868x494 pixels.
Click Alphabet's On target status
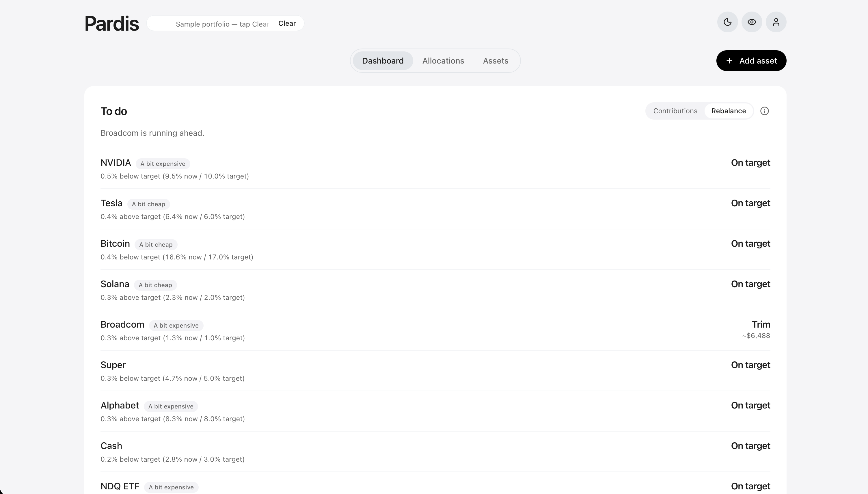coord(750,405)
